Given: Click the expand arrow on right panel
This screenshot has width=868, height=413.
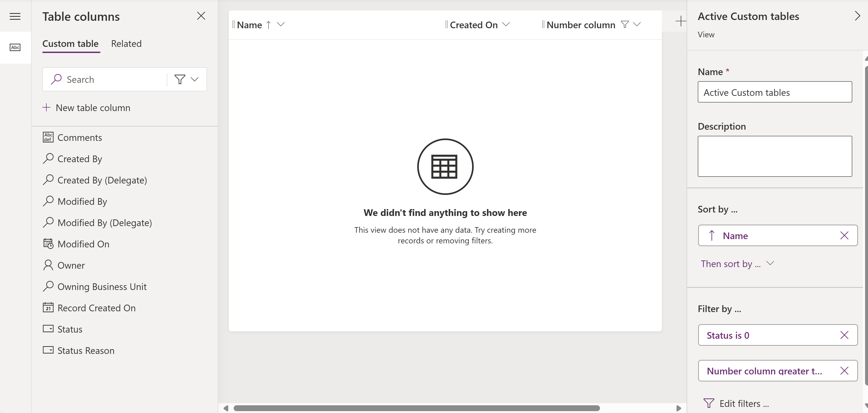Looking at the screenshot, I should (858, 15).
